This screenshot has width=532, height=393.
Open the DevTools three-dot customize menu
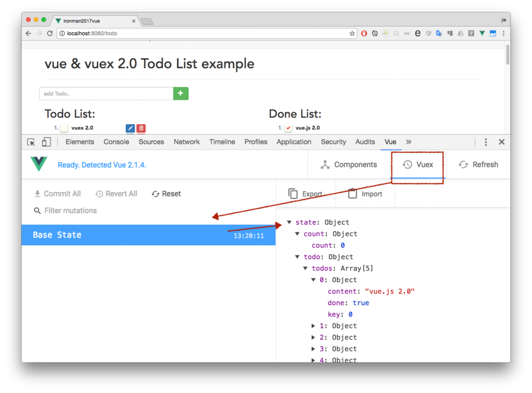coord(486,142)
